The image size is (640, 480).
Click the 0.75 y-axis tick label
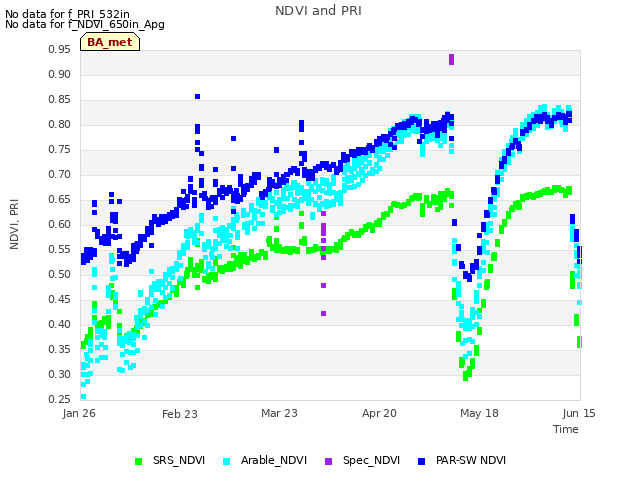pyautogui.click(x=59, y=149)
